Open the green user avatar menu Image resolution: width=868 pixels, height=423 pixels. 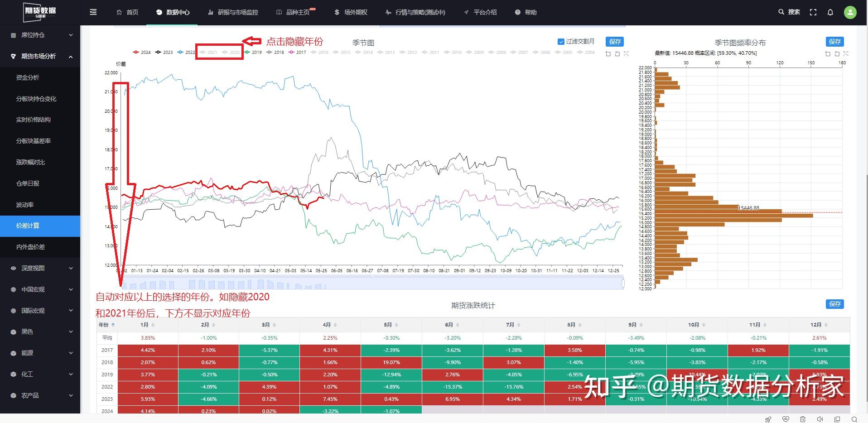point(850,12)
